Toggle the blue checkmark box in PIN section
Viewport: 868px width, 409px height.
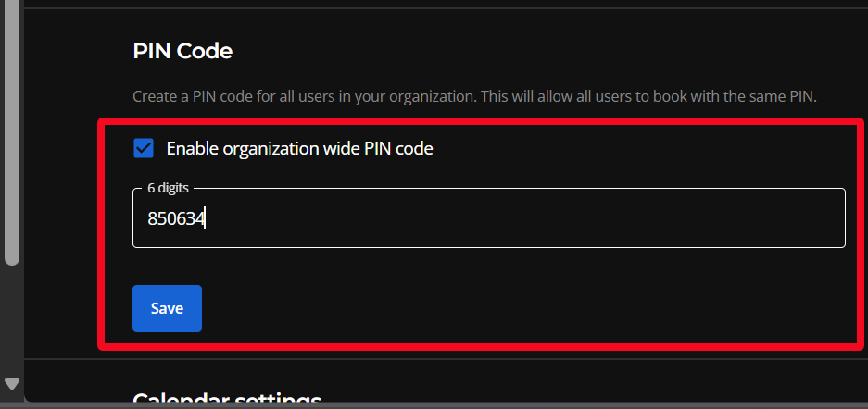(144, 148)
